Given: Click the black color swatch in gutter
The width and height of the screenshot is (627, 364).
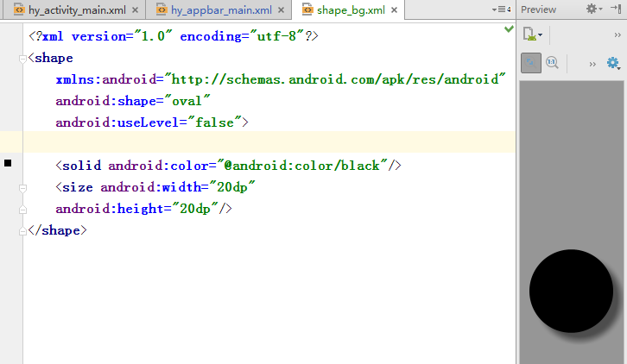Looking at the screenshot, I should click(x=8, y=163).
